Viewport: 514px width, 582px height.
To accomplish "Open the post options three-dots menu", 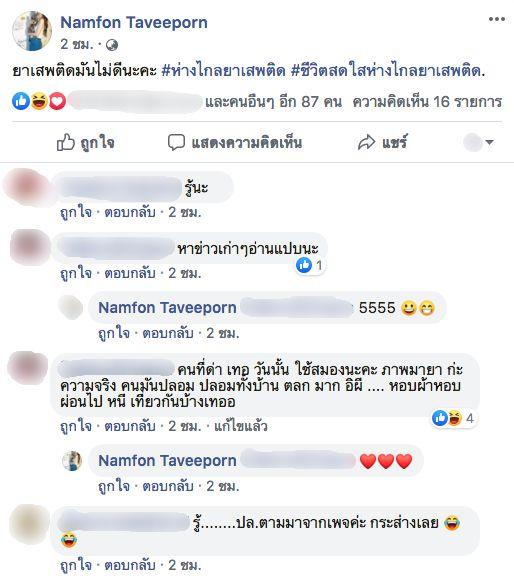I will coord(497,19).
